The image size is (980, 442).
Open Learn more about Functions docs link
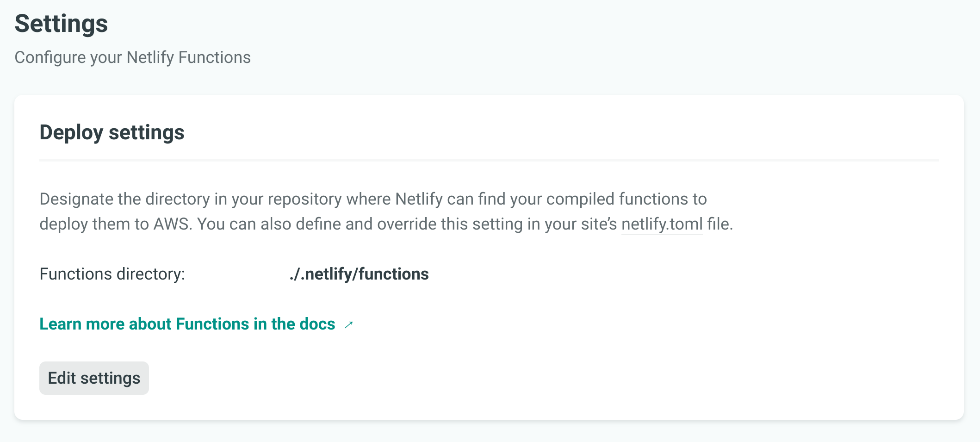point(187,324)
